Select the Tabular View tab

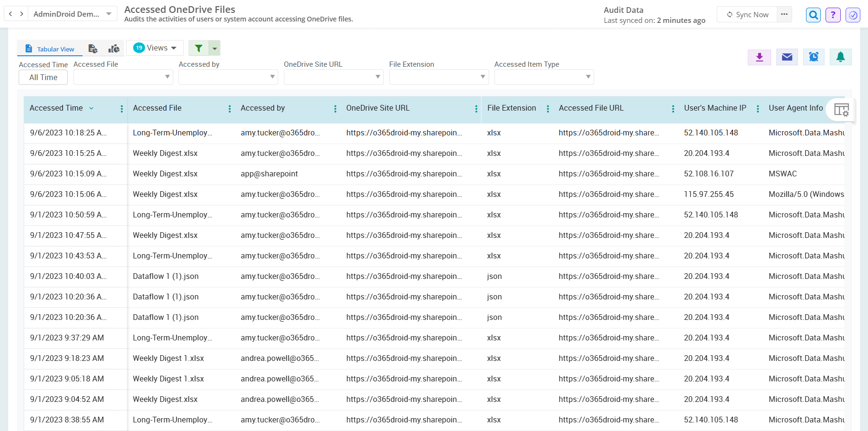[x=50, y=49]
